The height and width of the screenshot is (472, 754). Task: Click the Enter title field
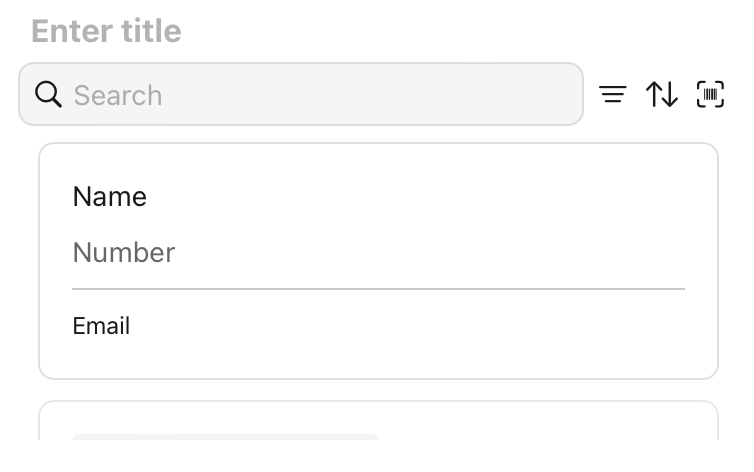point(106,31)
